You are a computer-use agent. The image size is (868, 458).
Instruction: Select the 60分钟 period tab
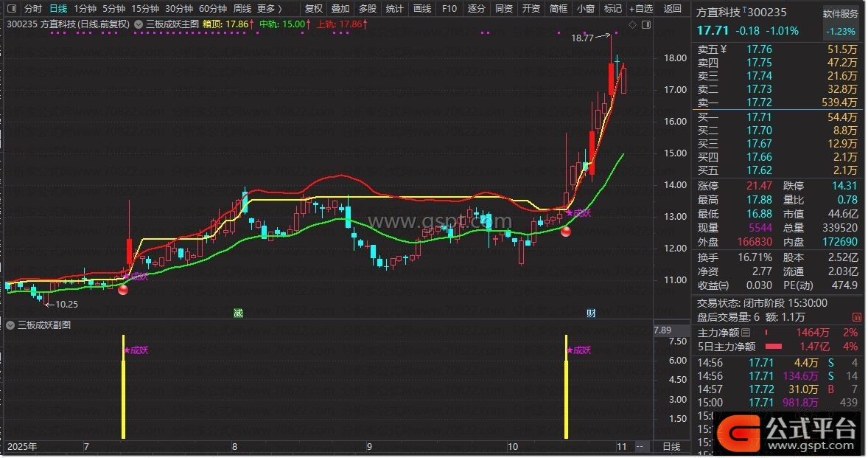coord(213,9)
